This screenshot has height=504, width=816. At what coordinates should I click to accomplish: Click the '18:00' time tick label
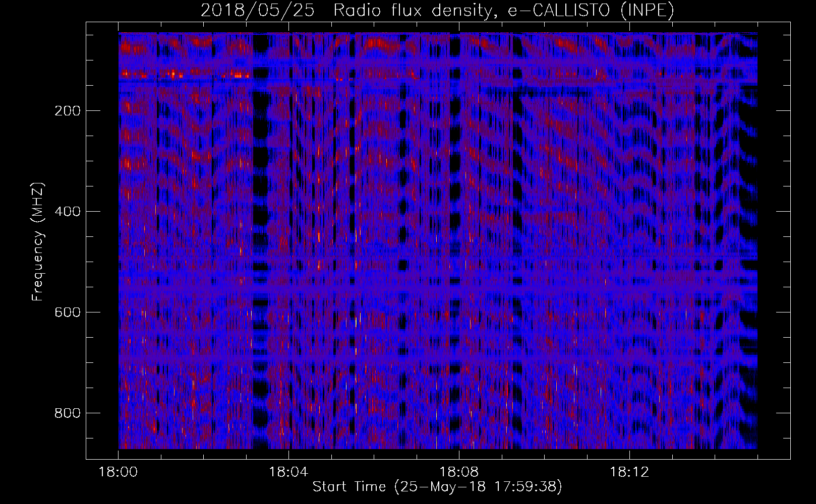(x=119, y=472)
